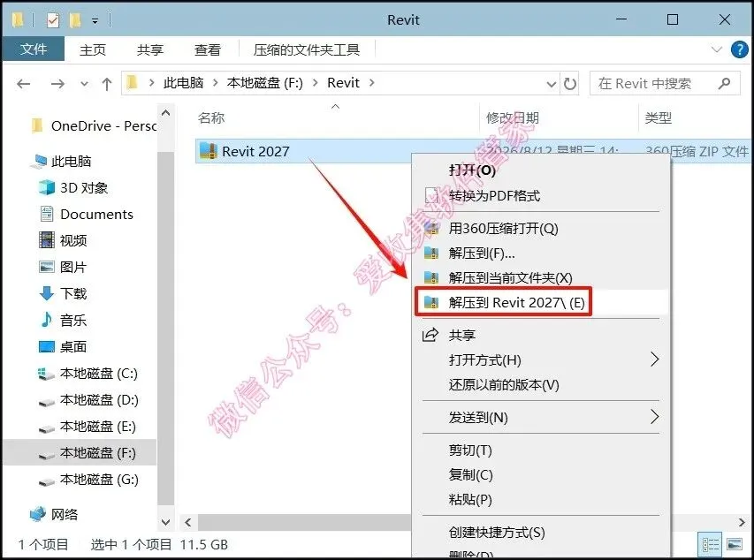Image resolution: width=754 pixels, height=560 pixels.
Task: Expand 打开方式(H) submenu
Action: (541, 360)
